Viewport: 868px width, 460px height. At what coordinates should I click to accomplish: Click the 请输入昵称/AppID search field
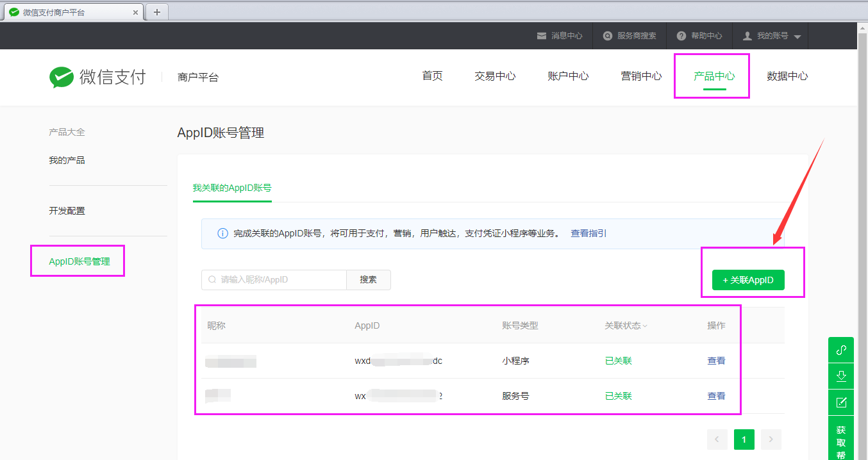(x=274, y=280)
